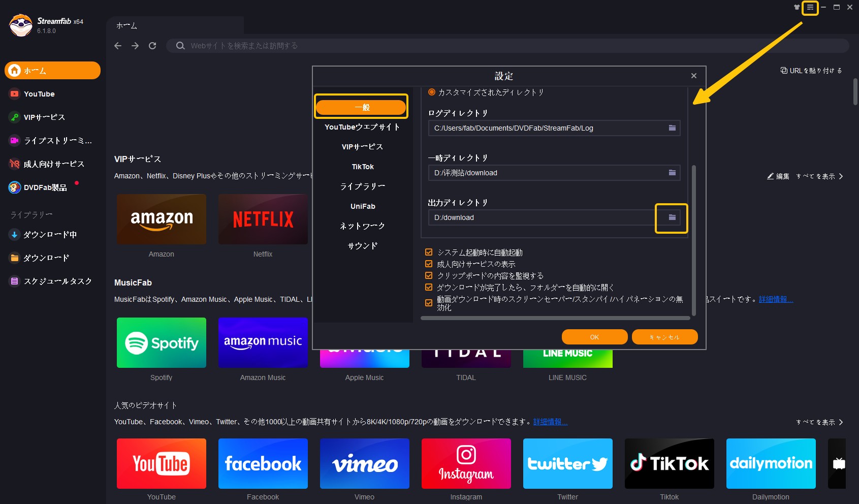This screenshot has height=504, width=859.
Task: Open the 詳細情報 link in MusicFab description
Action: (x=776, y=299)
